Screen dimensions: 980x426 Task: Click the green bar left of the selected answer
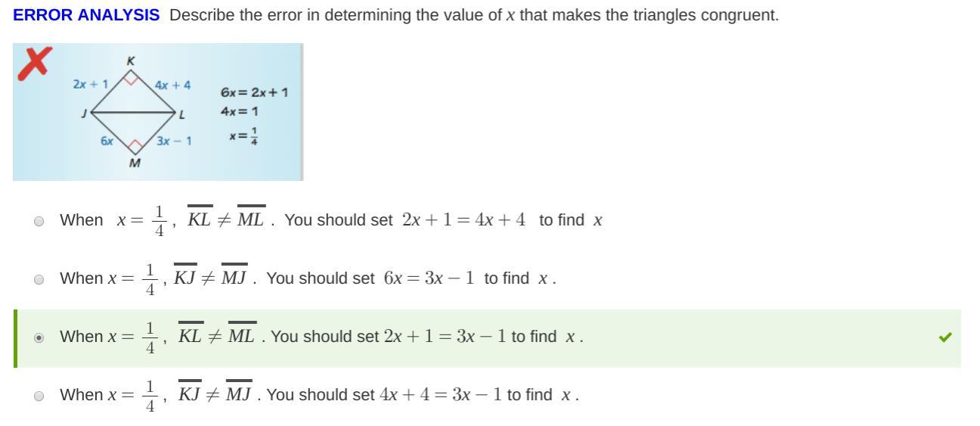[x=15, y=338]
